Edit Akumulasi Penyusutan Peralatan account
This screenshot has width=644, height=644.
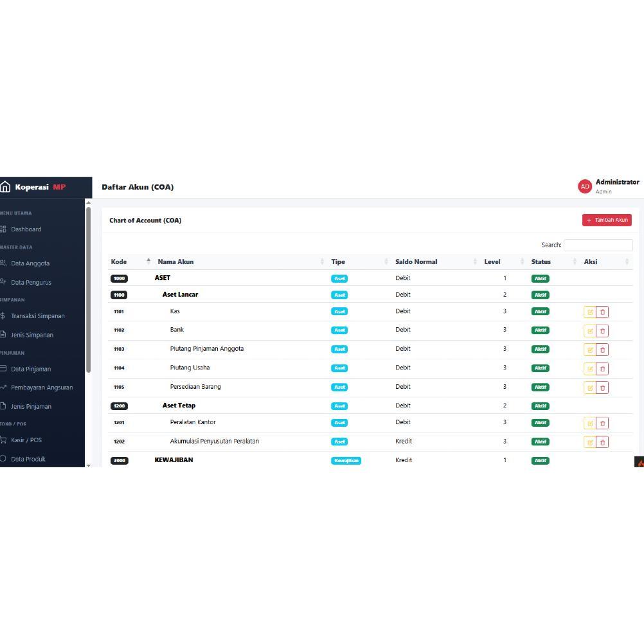[x=590, y=442]
